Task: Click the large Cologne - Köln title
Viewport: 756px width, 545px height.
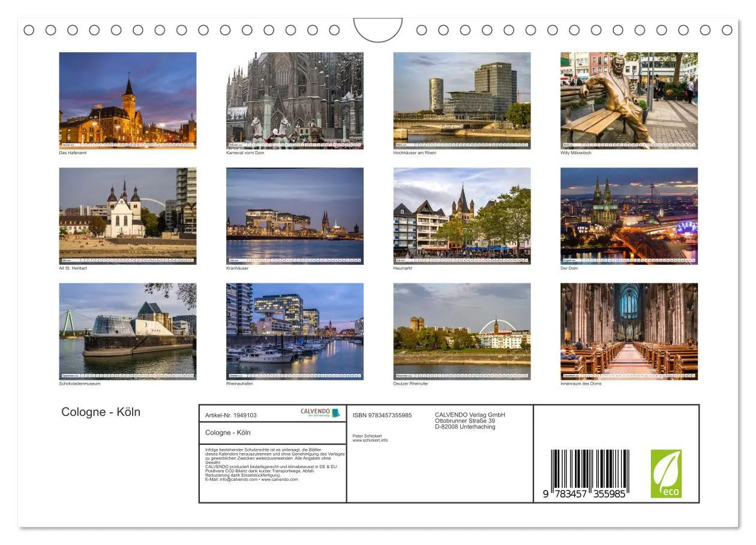Action: (101, 412)
